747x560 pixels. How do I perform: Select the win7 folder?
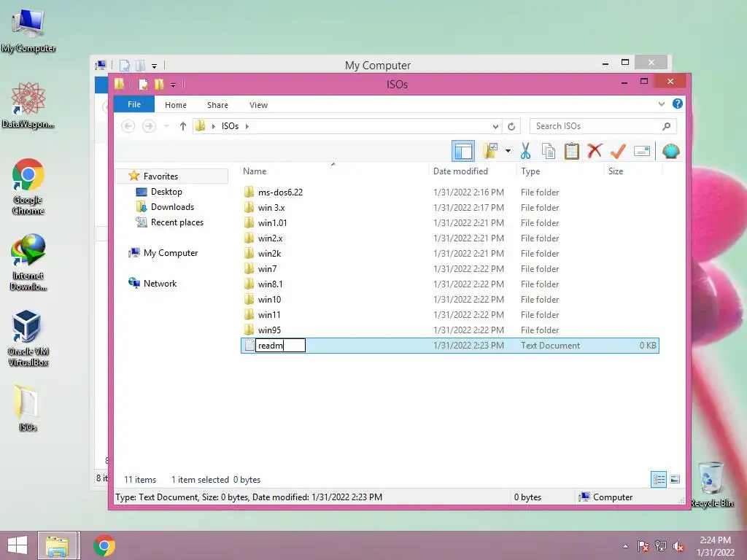click(267, 268)
